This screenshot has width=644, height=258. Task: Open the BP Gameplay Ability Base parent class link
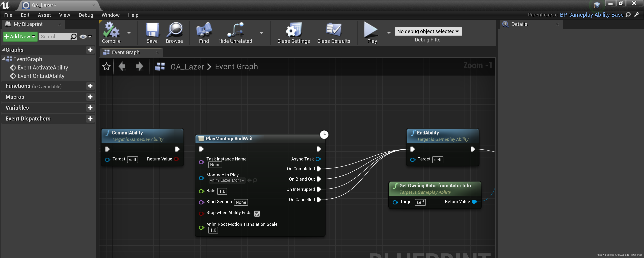coord(592,15)
